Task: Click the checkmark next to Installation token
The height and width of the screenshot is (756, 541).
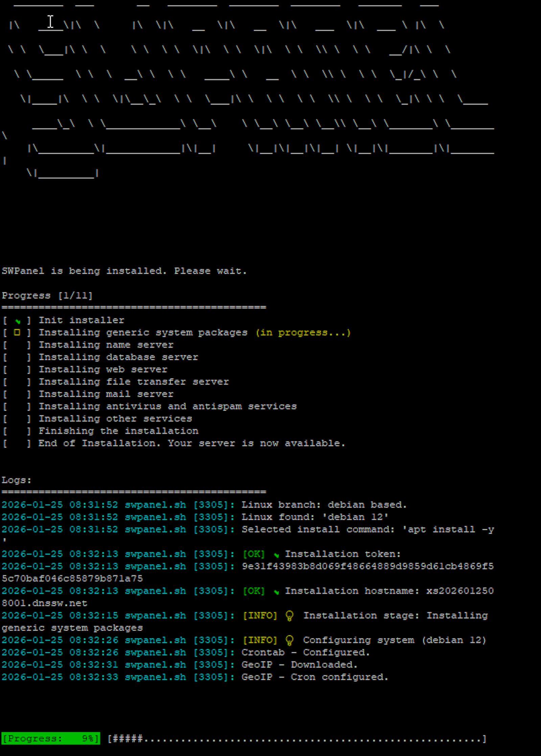Action: click(276, 555)
